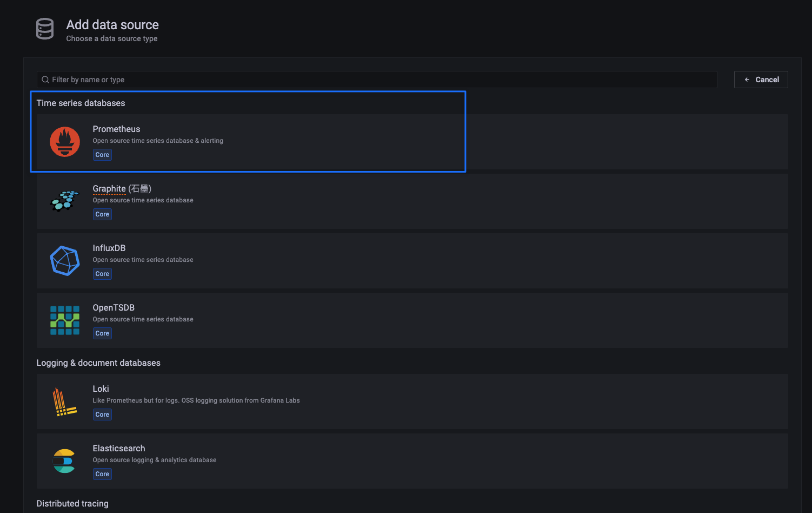
Task: Click the Elasticsearch logo icon
Action: click(64, 461)
